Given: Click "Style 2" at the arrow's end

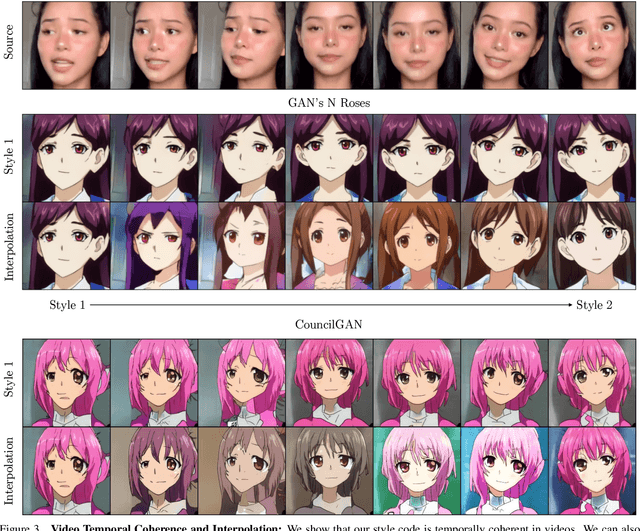Looking at the screenshot, I should click(x=594, y=305).
